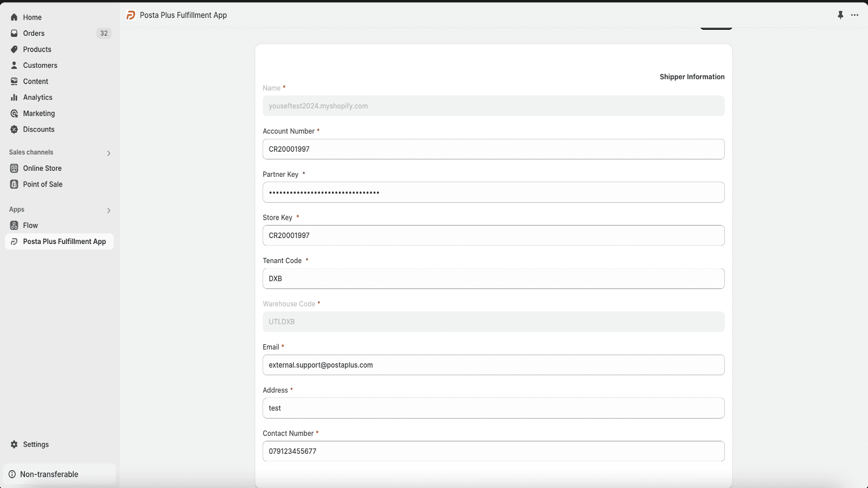Viewport: 868px width, 488px height.
Task: Open the Home page
Action: click(x=32, y=17)
